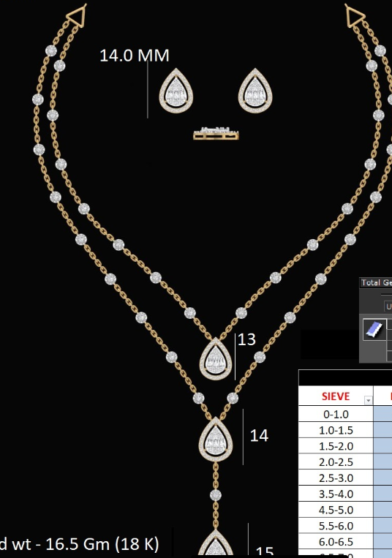The width and height of the screenshot is (392, 558).
Task: Click the earring side-view render
Action: tap(216, 133)
